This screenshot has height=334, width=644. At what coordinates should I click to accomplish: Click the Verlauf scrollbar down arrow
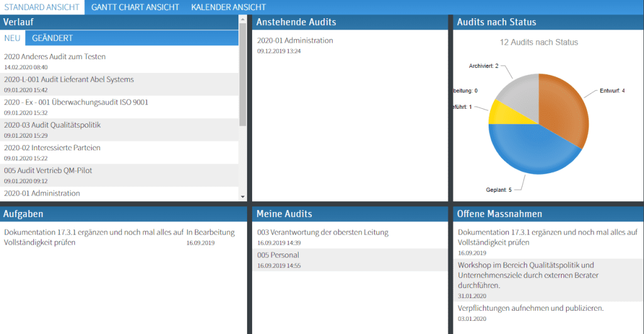(243, 197)
